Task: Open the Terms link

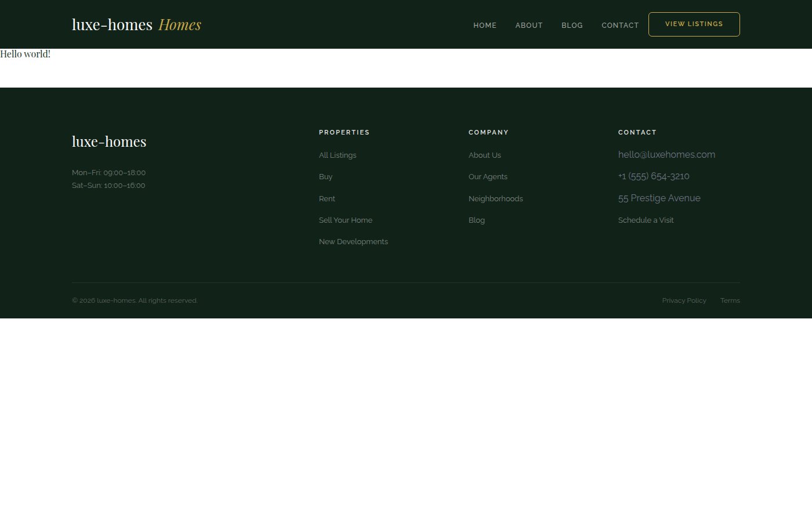Action: pyautogui.click(x=730, y=300)
